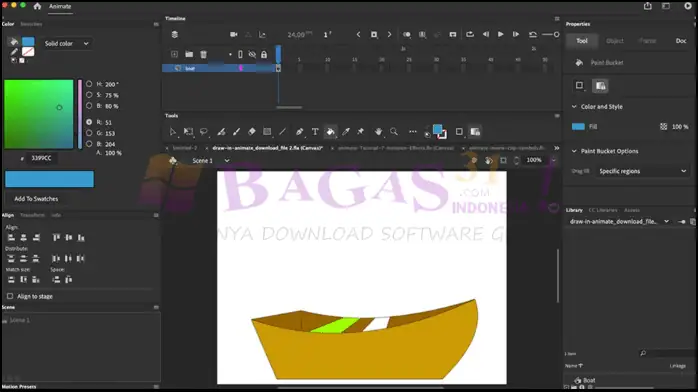
Task: Click the New Folder layer icon
Action: click(189, 54)
